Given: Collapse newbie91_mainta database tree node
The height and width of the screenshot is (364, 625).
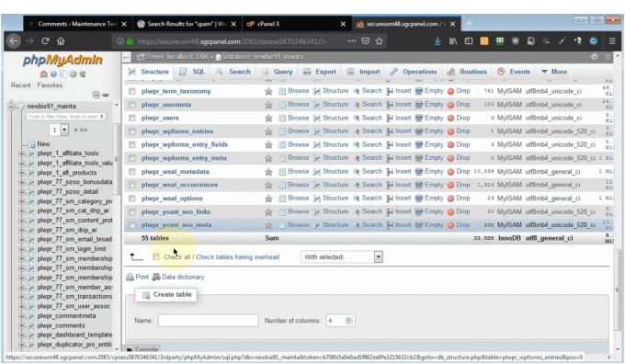Looking at the screenshot, I should pos(12,107).
